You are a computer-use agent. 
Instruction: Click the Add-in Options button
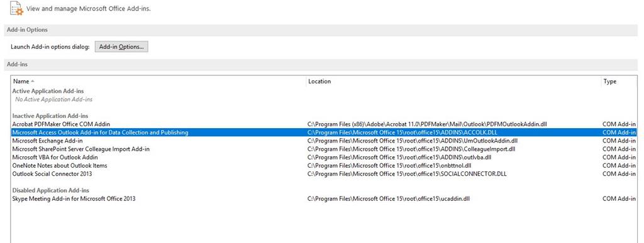[121, 46]
